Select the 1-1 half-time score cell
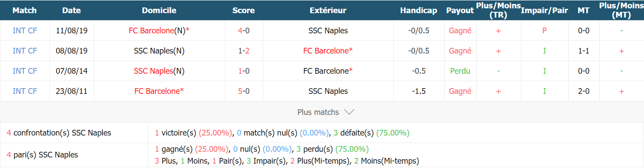Screen dimensions: 644x168 click(584, 51)
